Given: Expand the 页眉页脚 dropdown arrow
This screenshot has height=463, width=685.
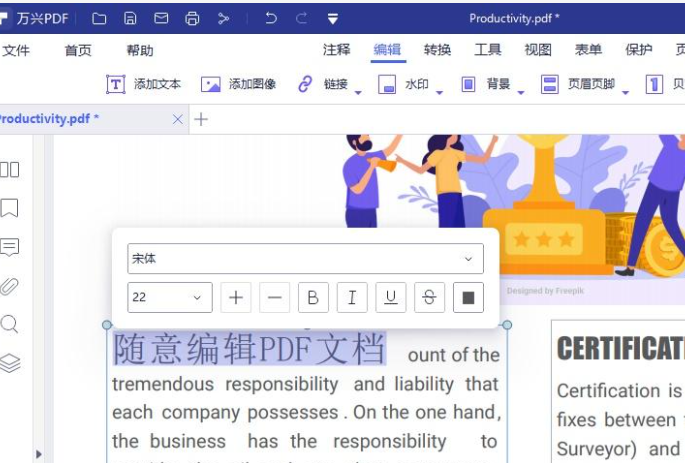Looking at the screenshot, I should 625,92.
